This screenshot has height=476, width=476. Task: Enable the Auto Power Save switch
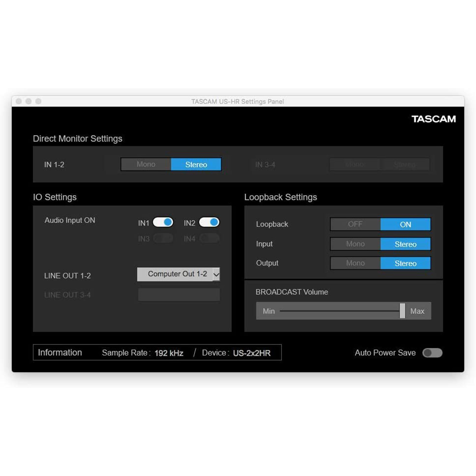click(432, 353)
